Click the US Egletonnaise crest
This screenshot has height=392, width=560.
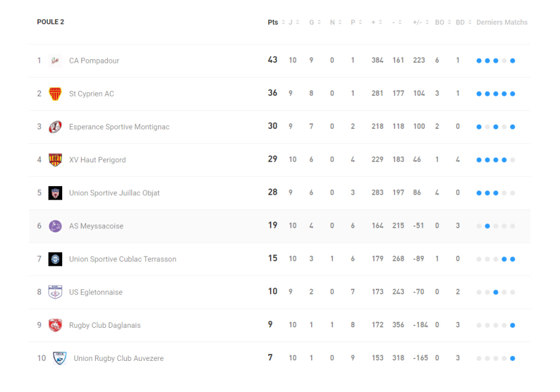[x=55, y=292]
